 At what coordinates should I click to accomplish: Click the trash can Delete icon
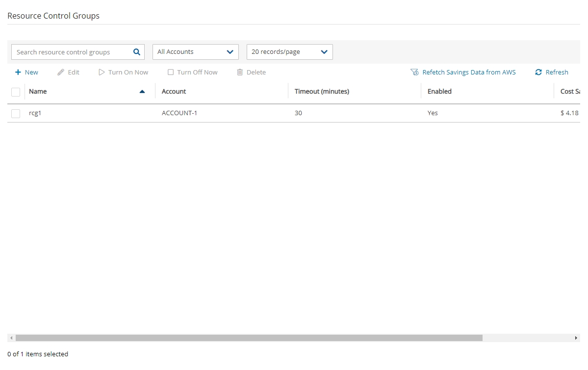click(240, 72)
